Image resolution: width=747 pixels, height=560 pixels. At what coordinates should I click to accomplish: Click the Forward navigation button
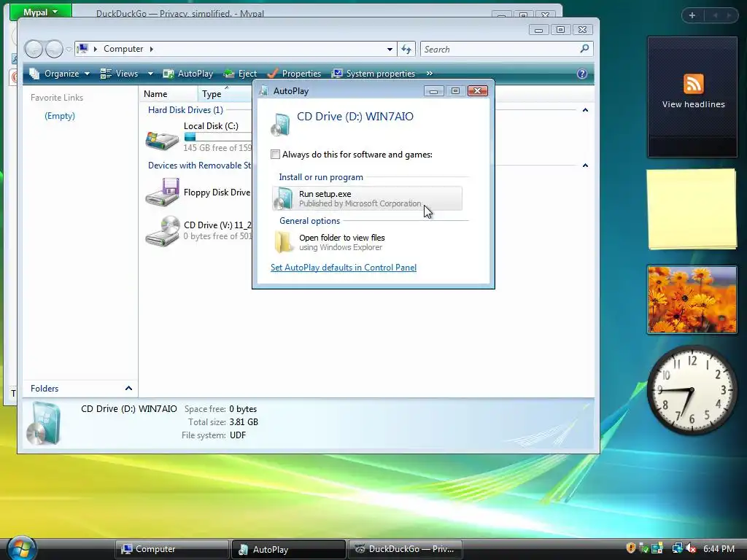click(x=54, y=49)
